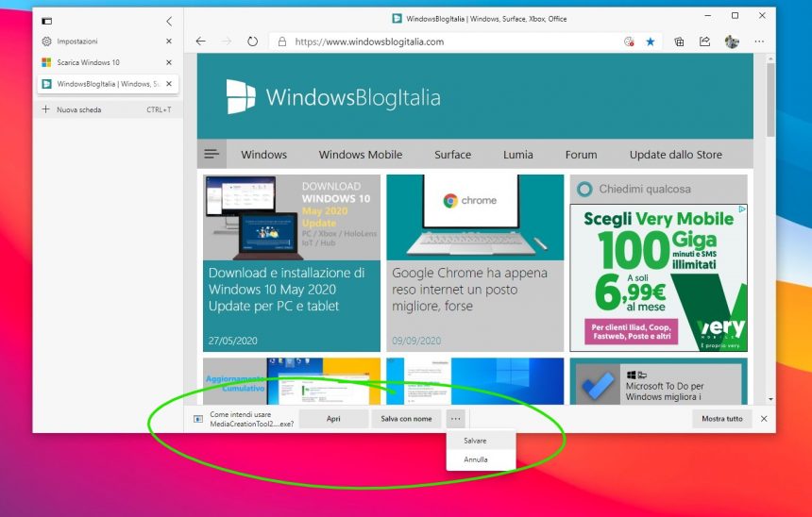812x517 pixels.
Task: Open the site hamburger menu
Action: coord(211,154)
